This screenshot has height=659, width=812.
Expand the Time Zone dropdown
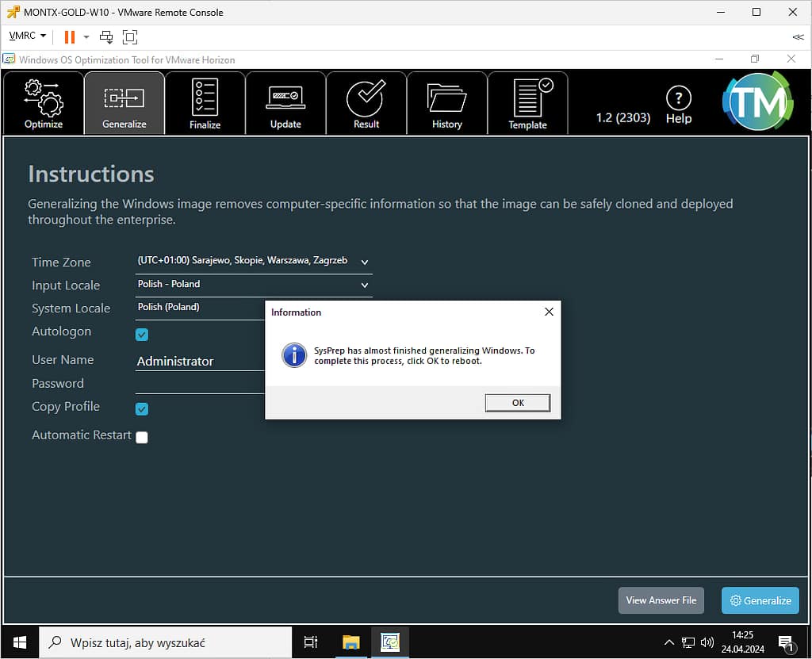tap(365, 262)
